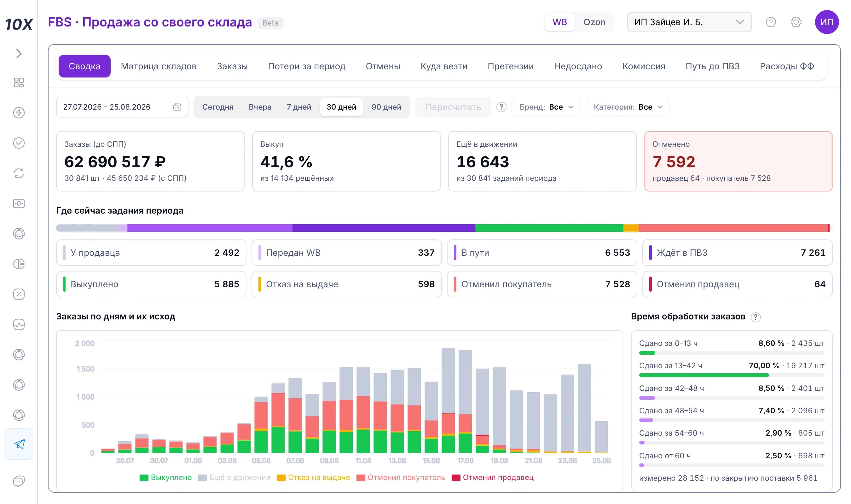851x504 pixels.
Task: Open the Ждёт в ПВЗ status card
Action: (737, 253)
